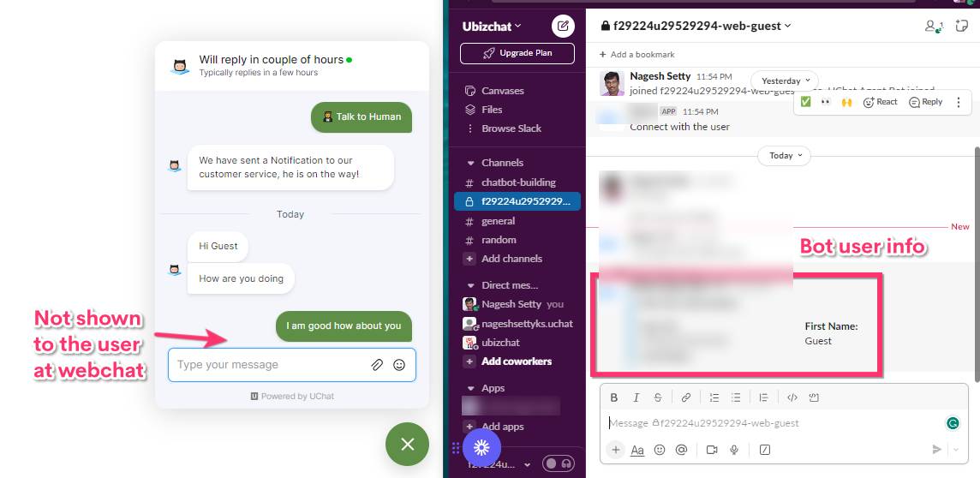Collapse the Channels section

click(471, 163)
